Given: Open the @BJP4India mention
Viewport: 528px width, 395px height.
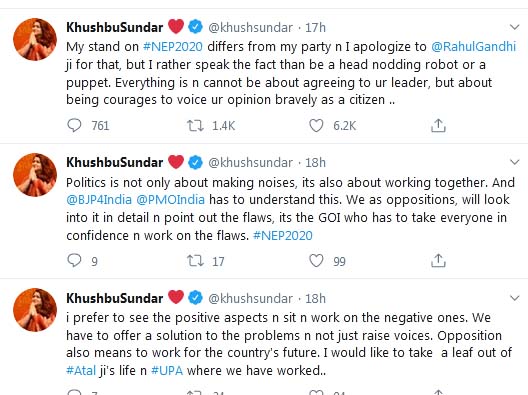Looking at the screenshot, I should (x=99, y=199).
